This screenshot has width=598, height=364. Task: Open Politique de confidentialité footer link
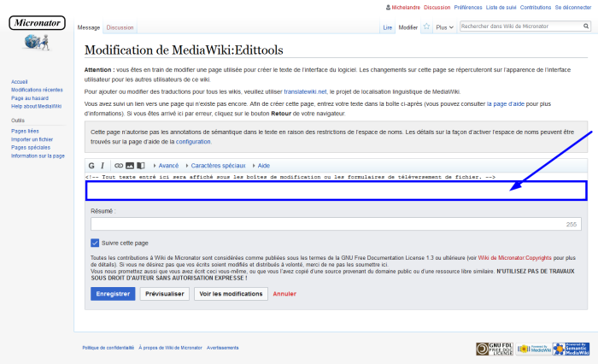point(108,348)
